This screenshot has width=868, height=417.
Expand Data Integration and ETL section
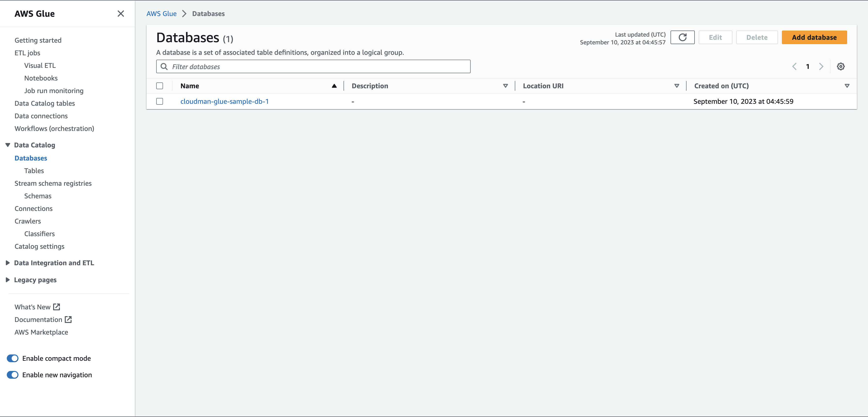coord(8,263)
